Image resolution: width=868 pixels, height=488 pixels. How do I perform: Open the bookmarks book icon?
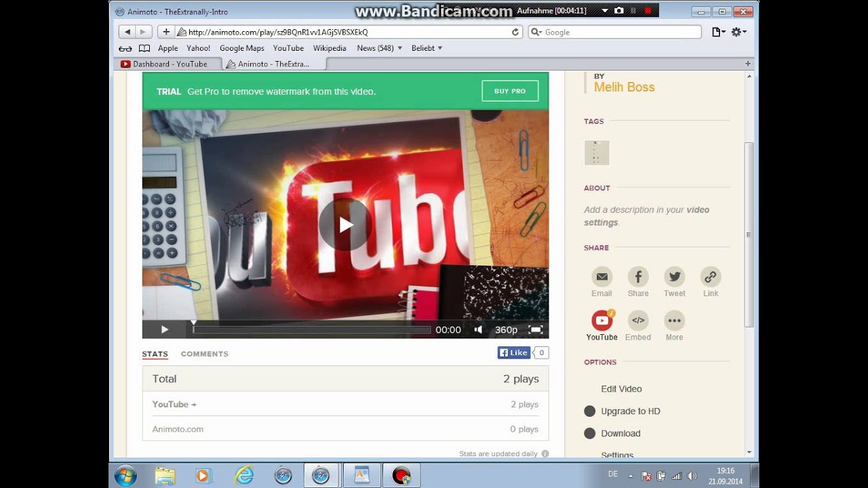click(144, 48)
